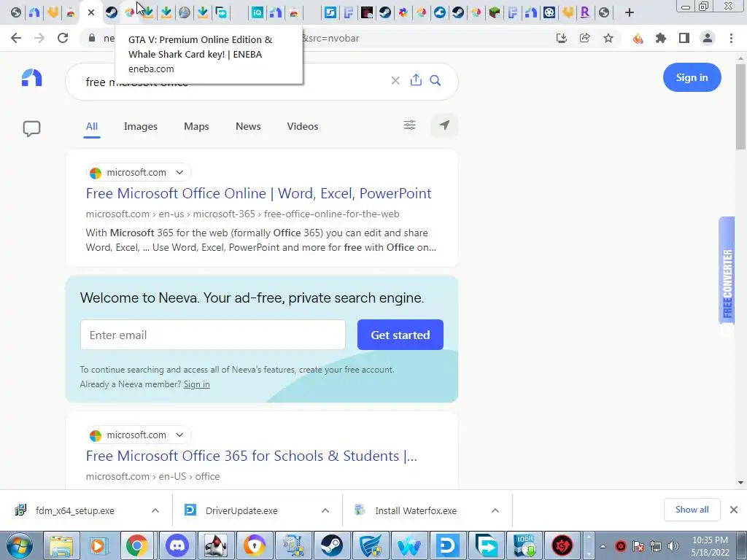
Task: Close the current tab with its X
Action: (x=91, y=12)
